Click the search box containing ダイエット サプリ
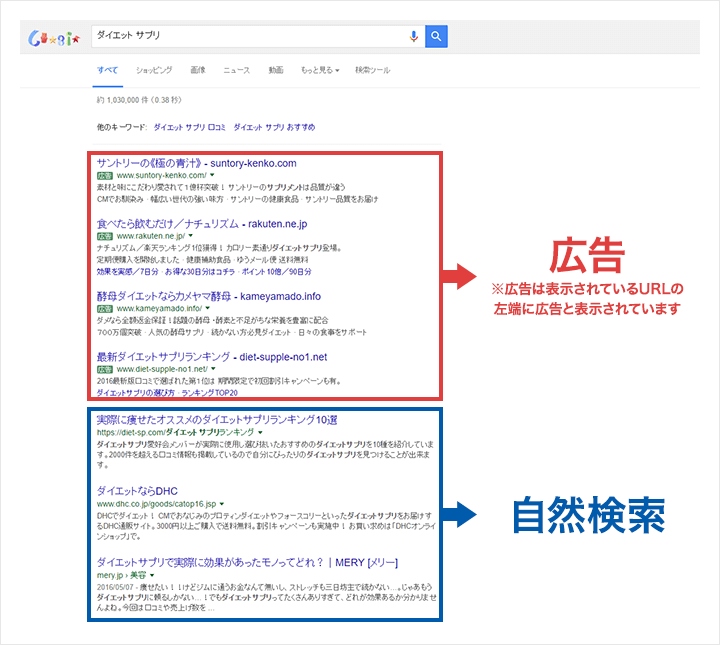This screenshot has width=720, height=645. point(259,36)
